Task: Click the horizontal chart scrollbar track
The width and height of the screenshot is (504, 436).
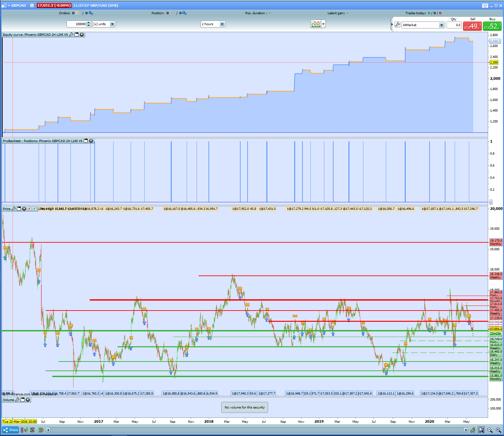Action: (257, 430)
